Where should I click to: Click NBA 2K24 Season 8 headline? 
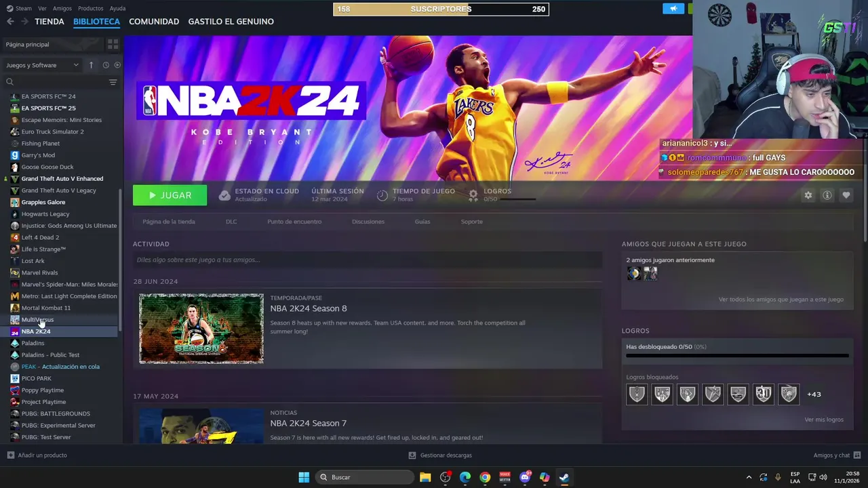[309, 308]
